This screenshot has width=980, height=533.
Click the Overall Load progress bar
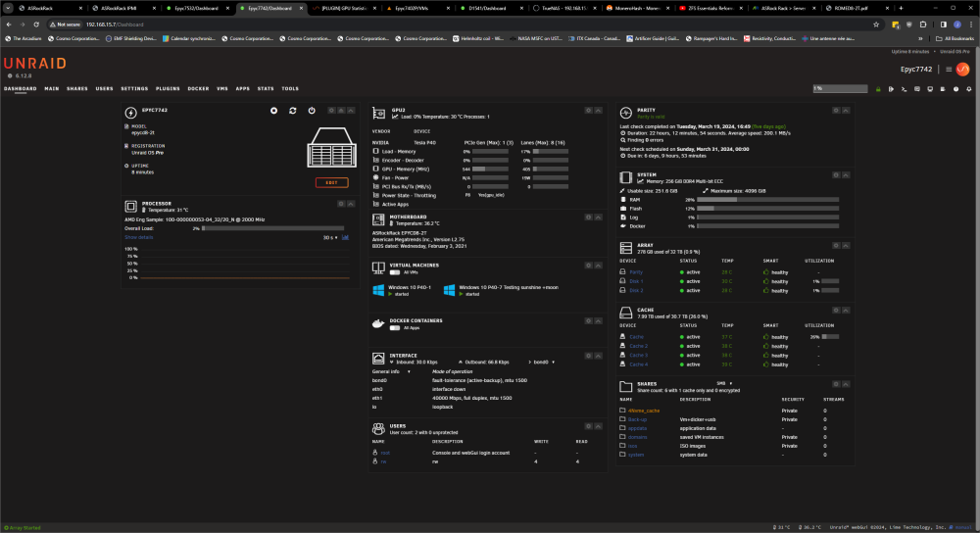(272, 228)
